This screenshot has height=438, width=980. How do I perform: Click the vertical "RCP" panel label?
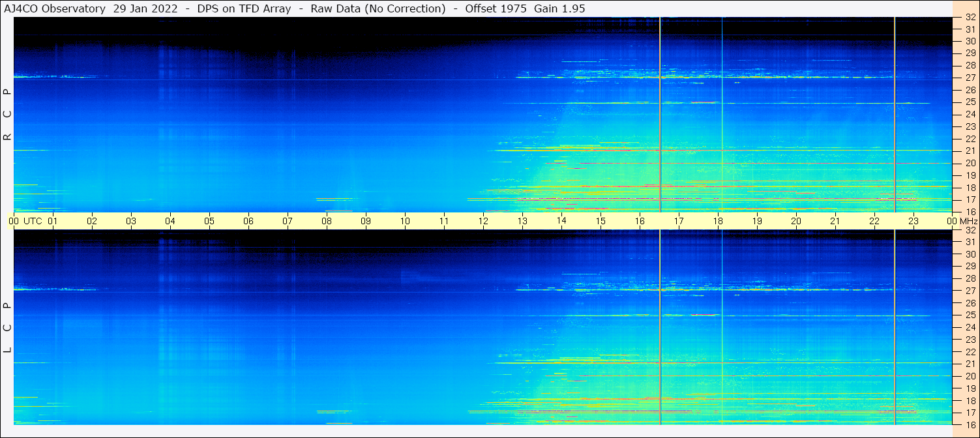tap(8, 114)
